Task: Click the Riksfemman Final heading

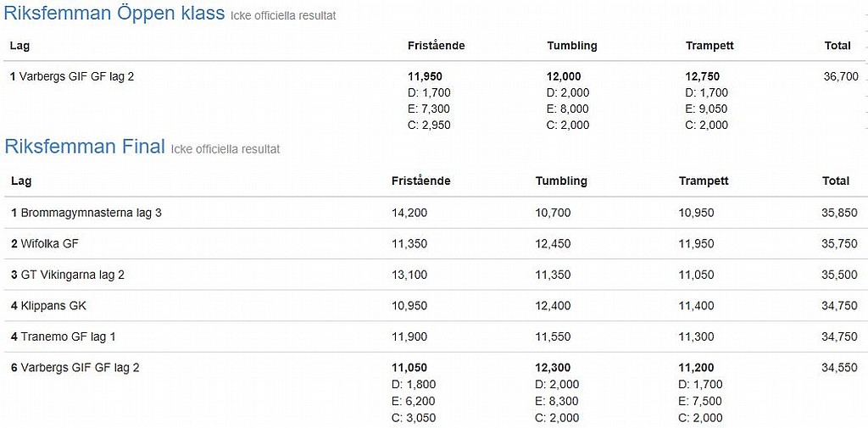Action: tap(85, 147)
